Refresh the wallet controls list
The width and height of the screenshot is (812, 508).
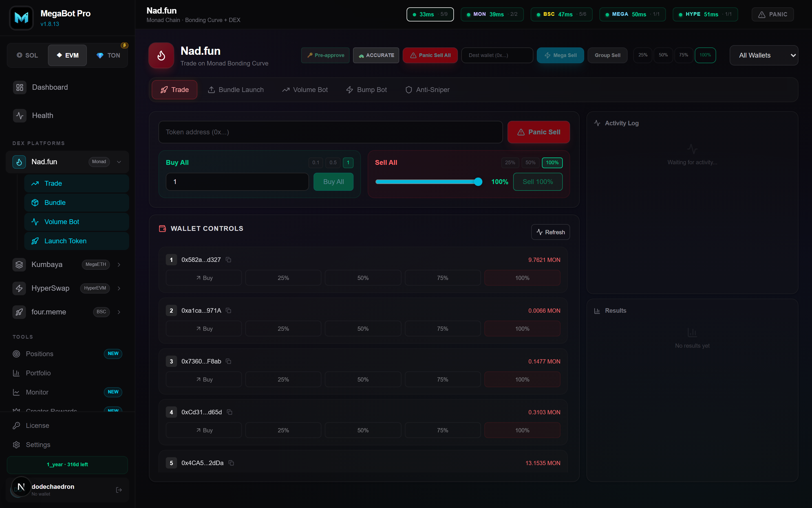tap(550, 232)
